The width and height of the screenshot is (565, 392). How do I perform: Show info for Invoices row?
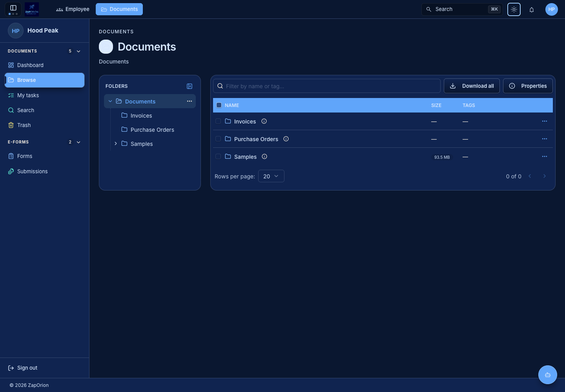(264, 121)
